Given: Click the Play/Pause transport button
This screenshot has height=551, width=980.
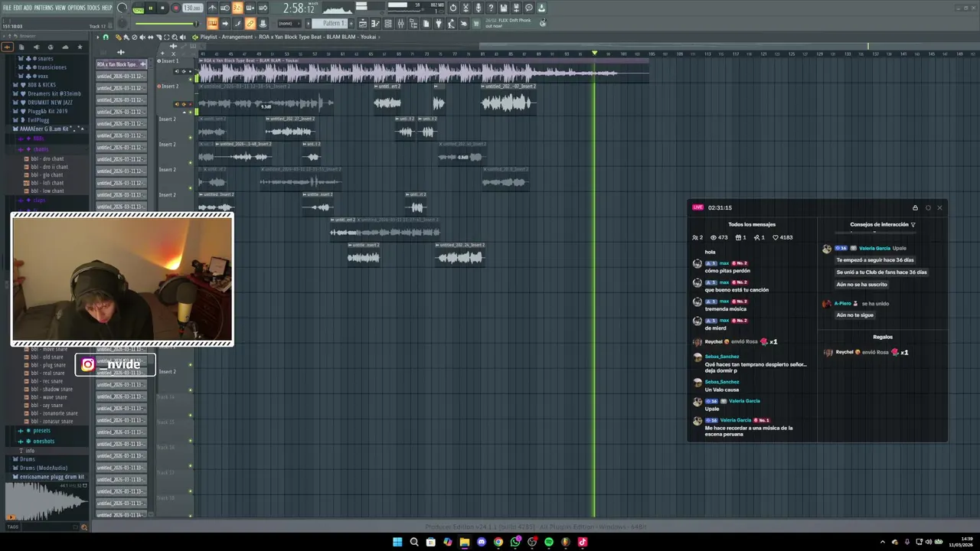Looking at the screenshot, I should pos(151,8).
